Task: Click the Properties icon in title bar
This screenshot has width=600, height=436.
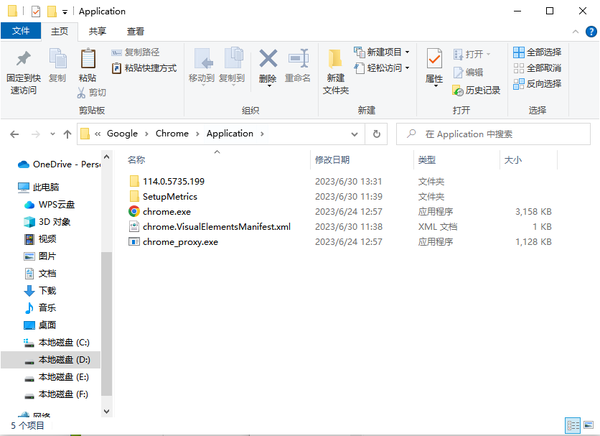Action: click(36, 11)
